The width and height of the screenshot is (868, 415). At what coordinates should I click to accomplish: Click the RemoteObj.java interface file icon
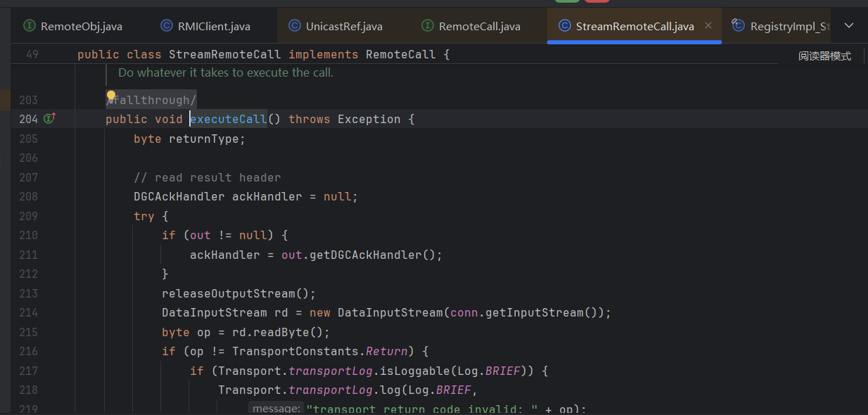[x=30, y=26]
